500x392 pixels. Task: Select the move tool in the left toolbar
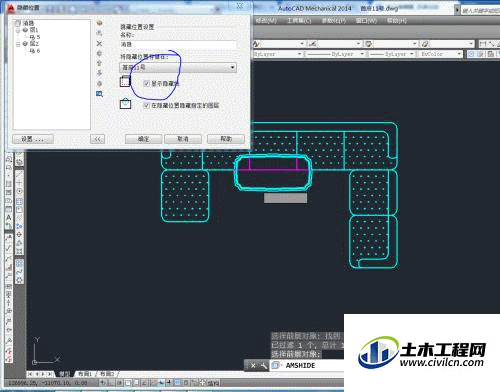[x=19, y=235]
